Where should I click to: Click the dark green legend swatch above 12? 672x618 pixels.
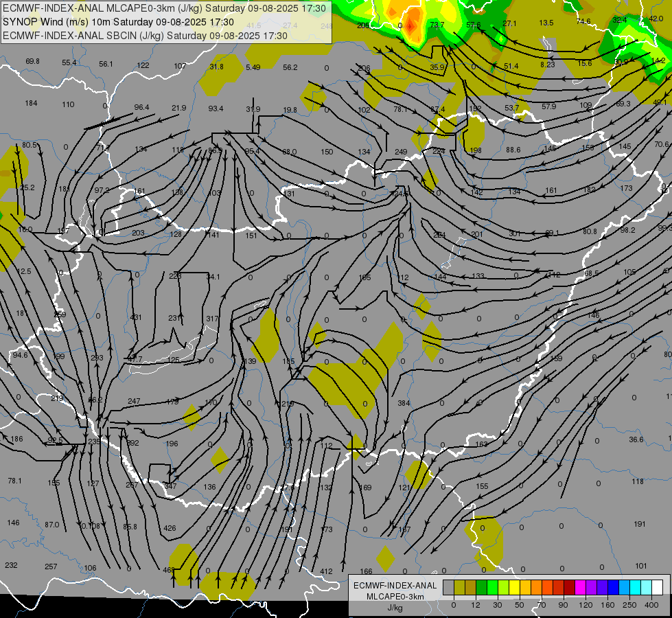pos(482,587)
